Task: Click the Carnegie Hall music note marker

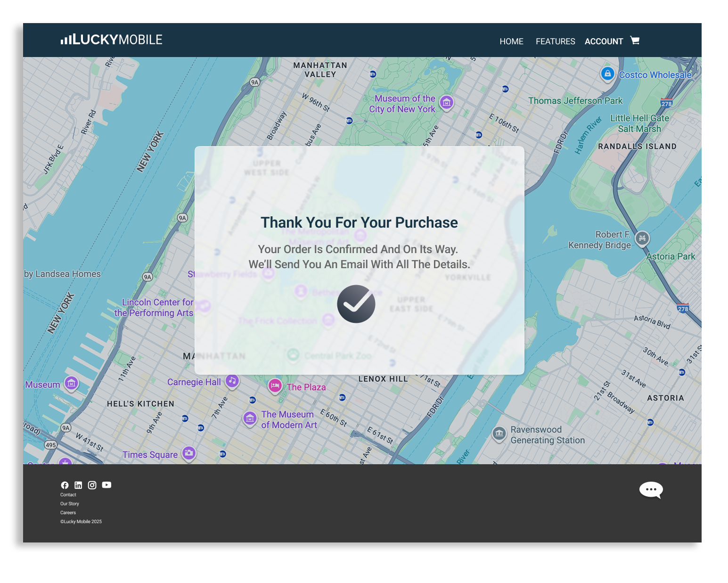Action: pos(232,381)
